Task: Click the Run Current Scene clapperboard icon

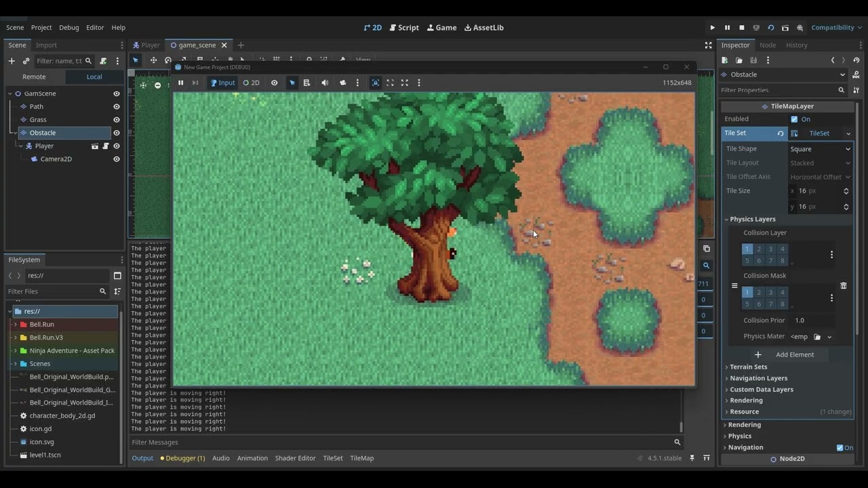Action: coord(785,28)
